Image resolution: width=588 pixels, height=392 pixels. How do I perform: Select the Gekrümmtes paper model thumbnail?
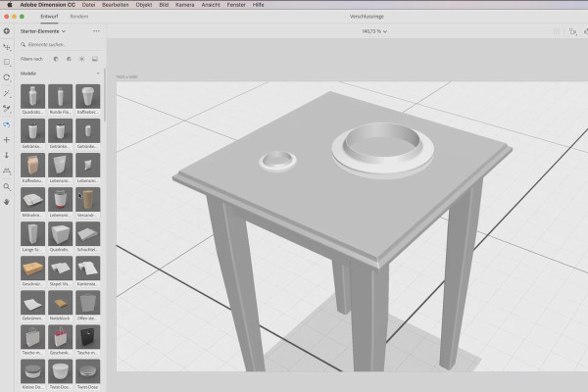tap(33, 303)
